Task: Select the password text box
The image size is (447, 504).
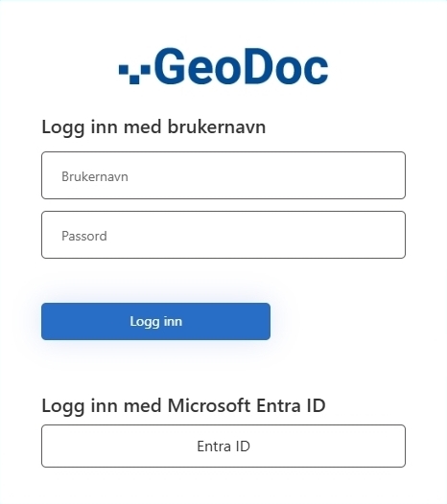Action: [x=223, y=235]
